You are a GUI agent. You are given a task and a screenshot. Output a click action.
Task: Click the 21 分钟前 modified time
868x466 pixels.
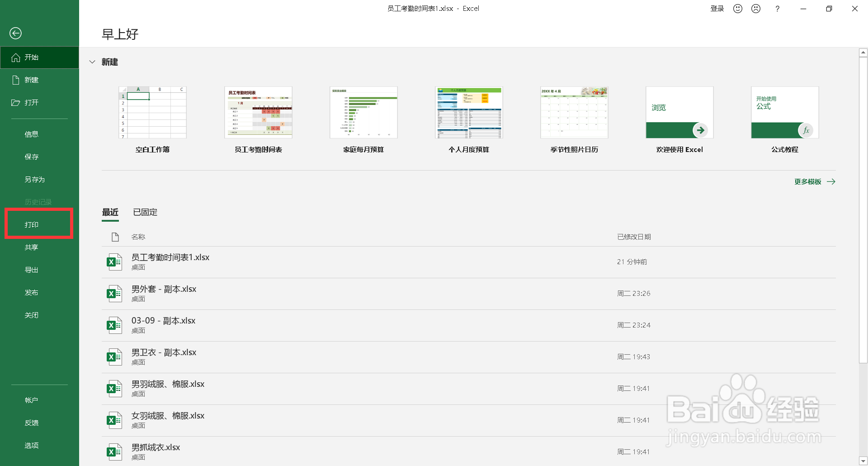[632, 262]
